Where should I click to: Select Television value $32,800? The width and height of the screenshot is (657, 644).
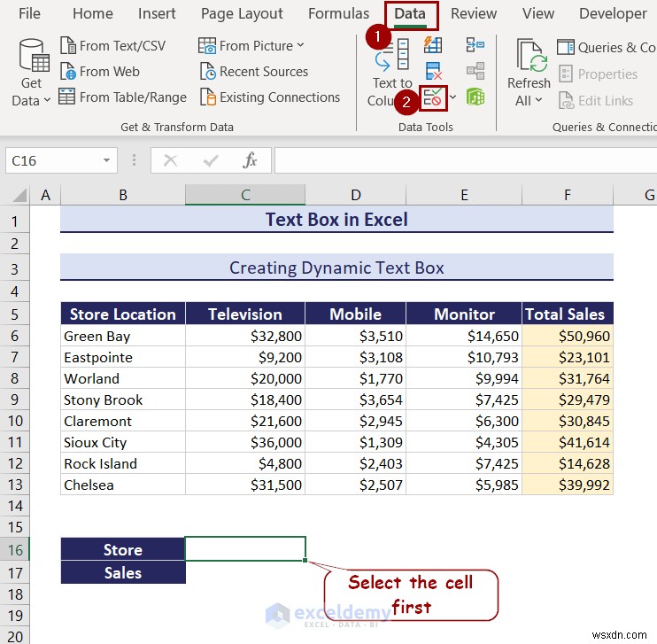[245, 336]
